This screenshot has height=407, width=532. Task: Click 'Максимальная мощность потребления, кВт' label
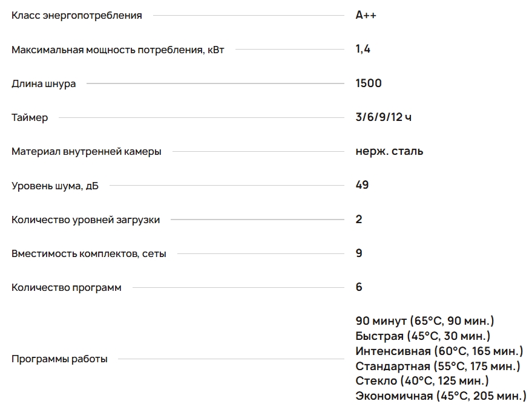118,50
